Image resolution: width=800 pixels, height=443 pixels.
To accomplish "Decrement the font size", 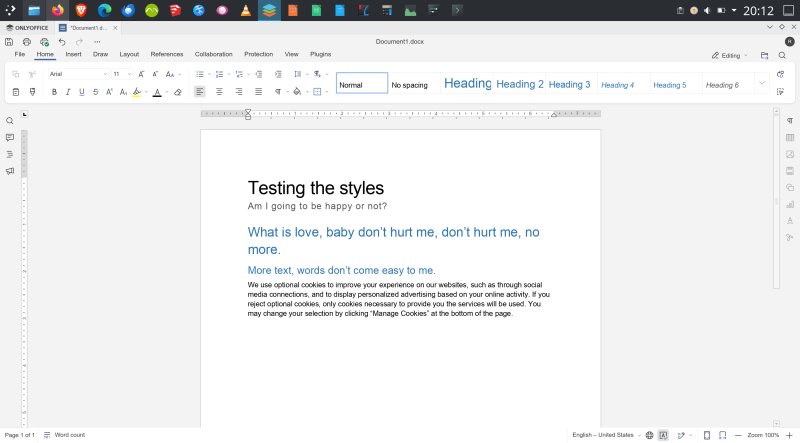I will 155,74.
